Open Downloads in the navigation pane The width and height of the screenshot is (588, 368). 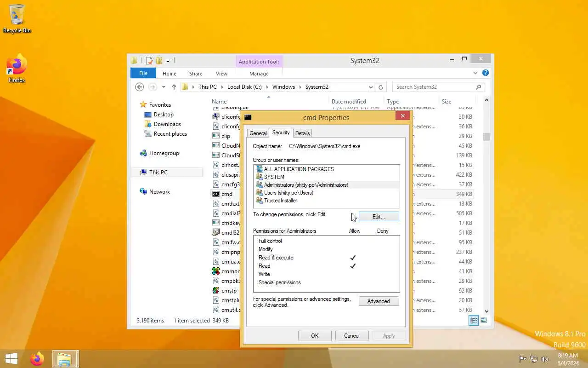tap(167, 124)
